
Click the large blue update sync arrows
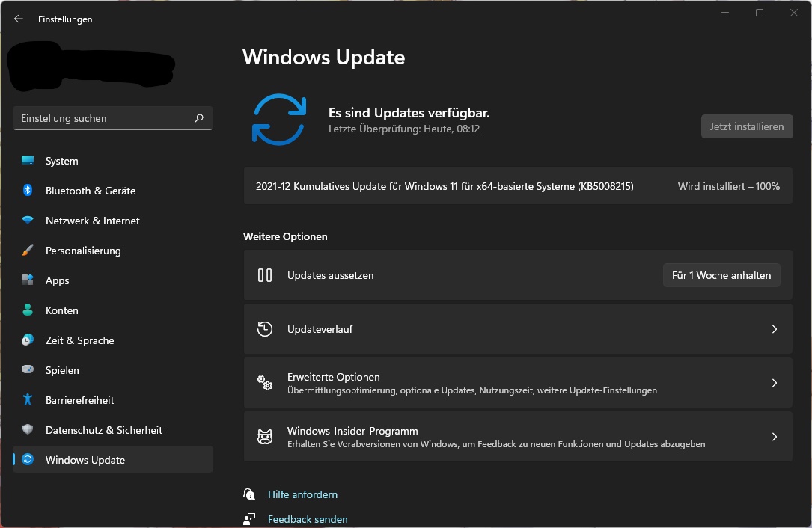279,120
